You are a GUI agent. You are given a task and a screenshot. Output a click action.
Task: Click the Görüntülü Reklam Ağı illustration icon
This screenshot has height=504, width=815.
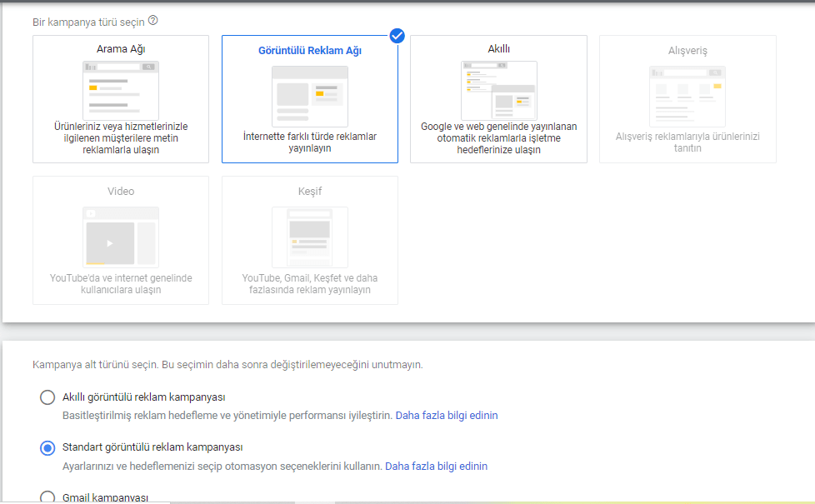click(x=309, y=97)
